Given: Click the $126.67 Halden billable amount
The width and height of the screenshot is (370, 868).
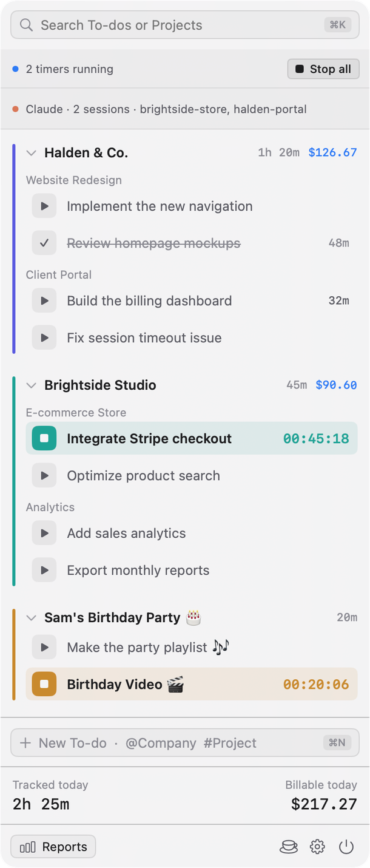Looking at the screenshot, I should pos(332,152).
